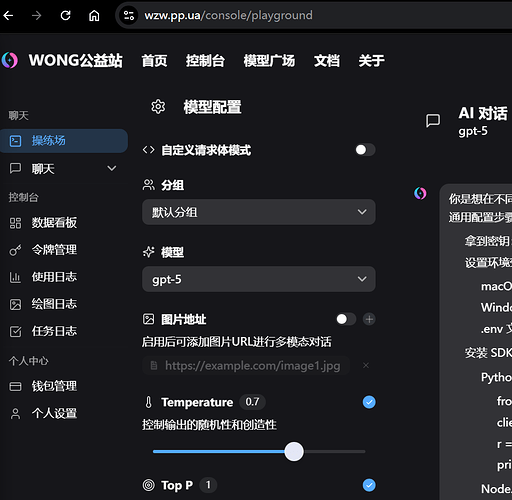Click the WONG公益站 logo icon
Screen dimensions: 512x500
point(10,60)
